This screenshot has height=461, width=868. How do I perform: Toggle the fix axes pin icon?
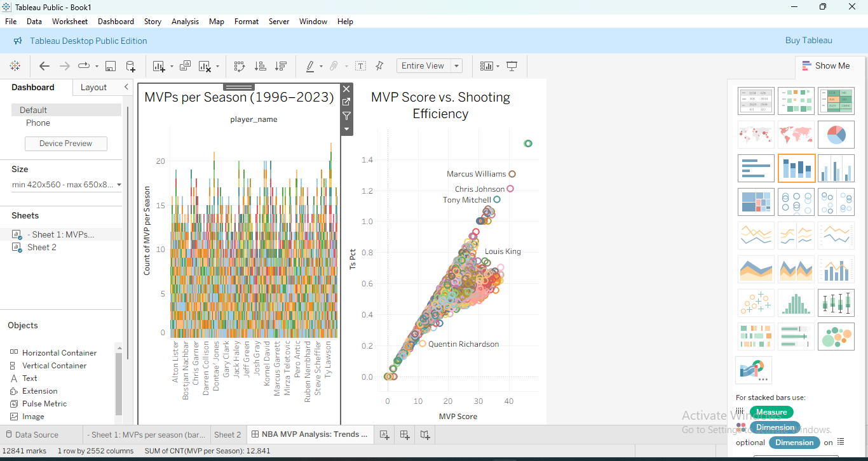379,66
